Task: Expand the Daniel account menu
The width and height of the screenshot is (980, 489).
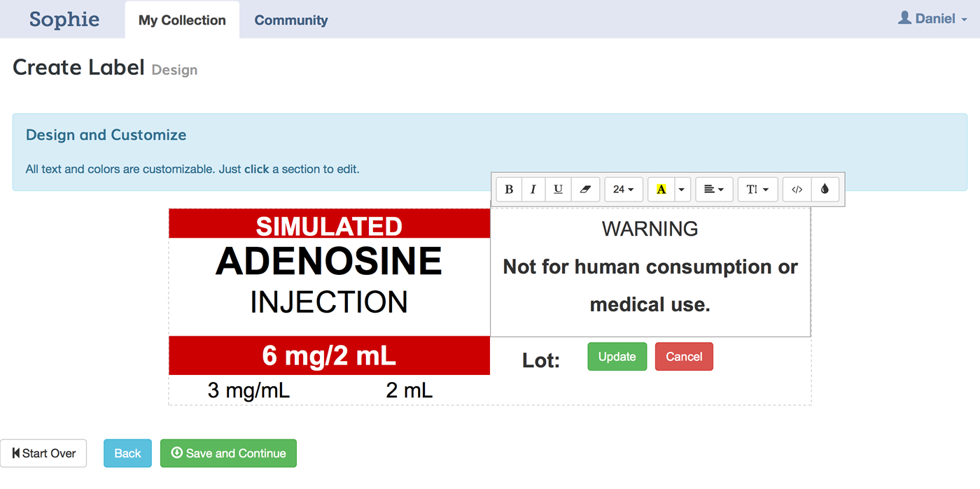Action: [932, 19]
